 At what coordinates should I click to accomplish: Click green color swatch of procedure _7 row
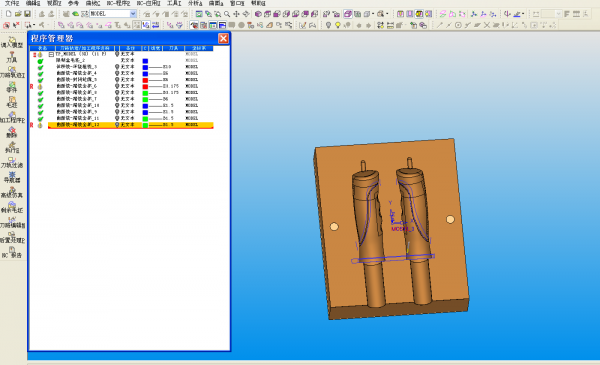(x=145, y=99)
